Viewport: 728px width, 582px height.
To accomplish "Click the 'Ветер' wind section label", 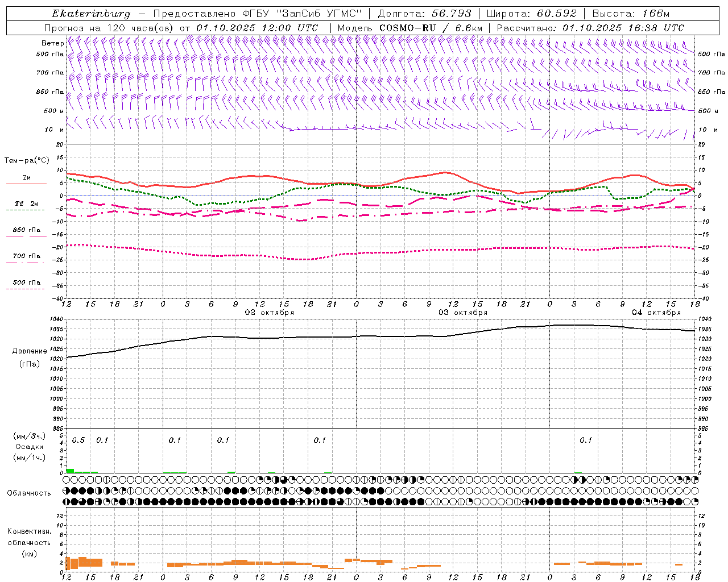I will [x=53, y=43].
